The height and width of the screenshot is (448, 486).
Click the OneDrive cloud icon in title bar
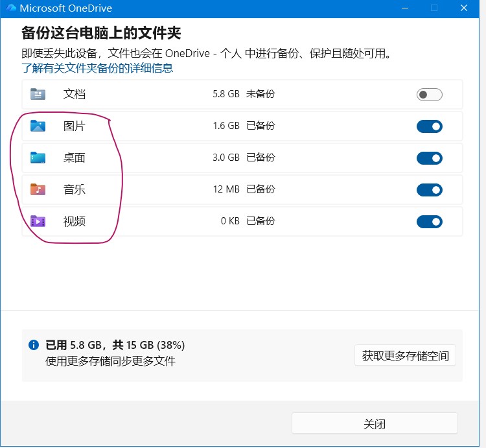tap(11, 8)
